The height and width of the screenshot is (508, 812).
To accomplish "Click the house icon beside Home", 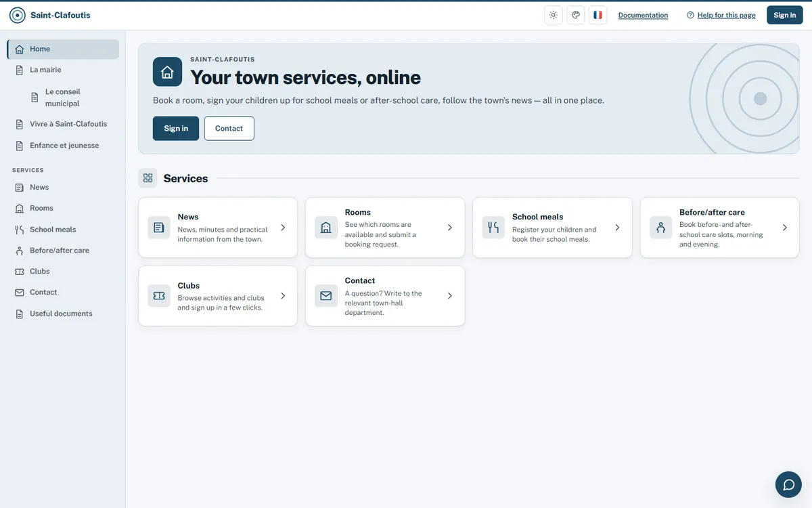I will click(x=20, y=49).
